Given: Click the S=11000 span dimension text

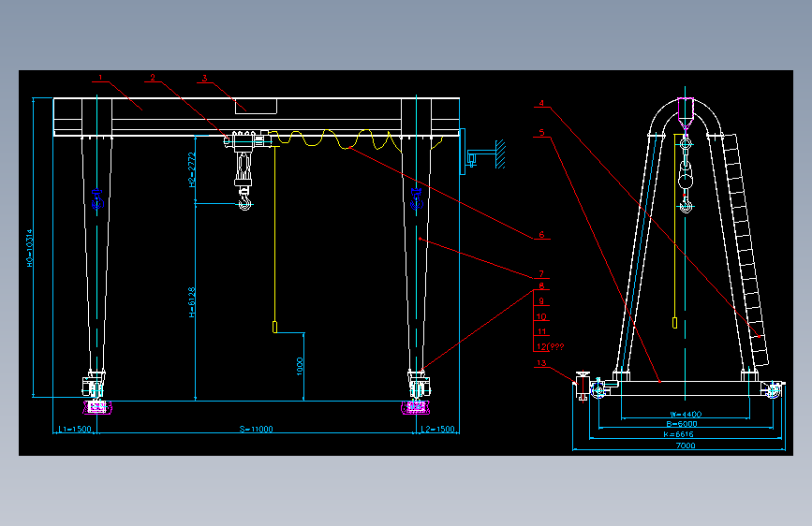Looking at the screenshot, I should pos(256,429).
